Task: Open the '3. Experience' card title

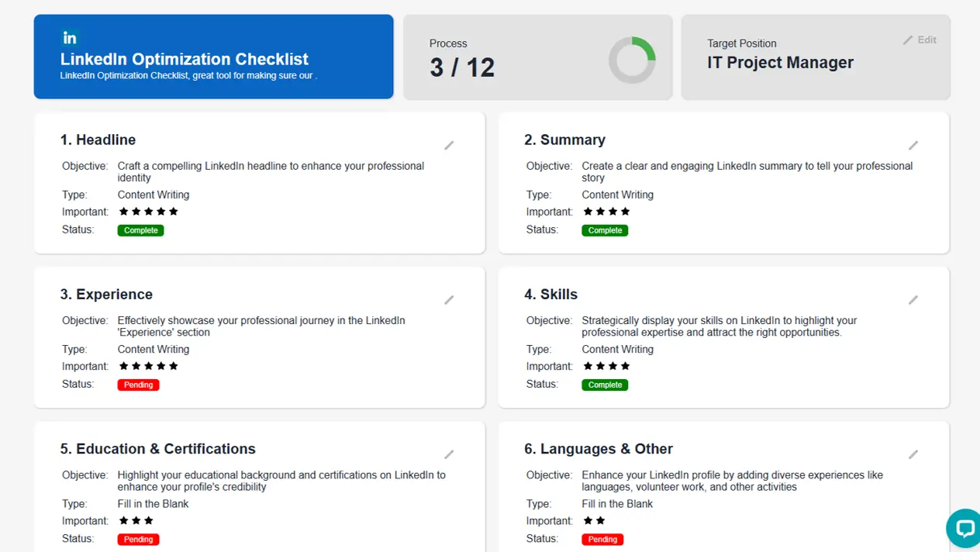Action: coord(106,295)
